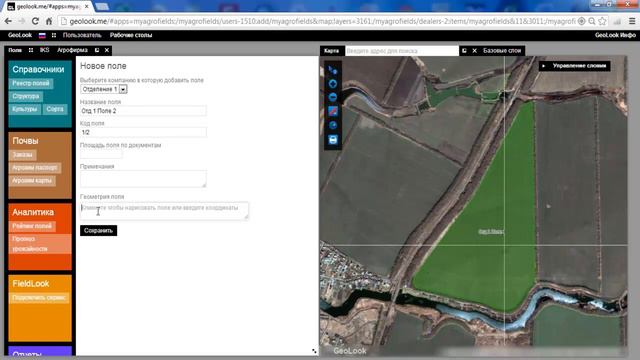
Task: Select the IKS tab
Action: pyautogui.click(x=44, y=50)
